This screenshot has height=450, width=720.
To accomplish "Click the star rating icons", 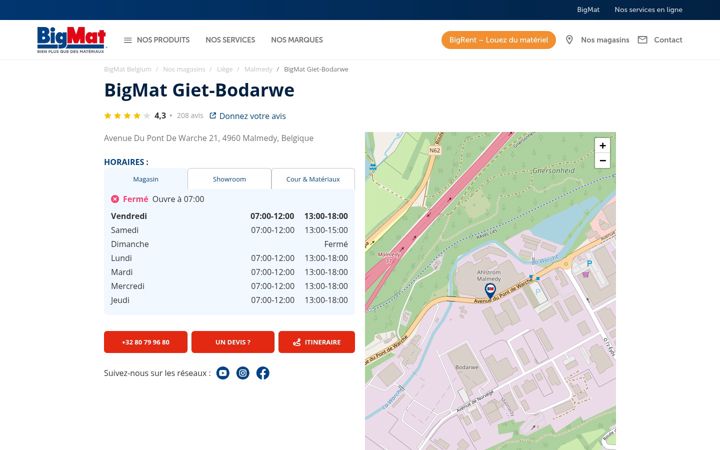I will point(127,116).
